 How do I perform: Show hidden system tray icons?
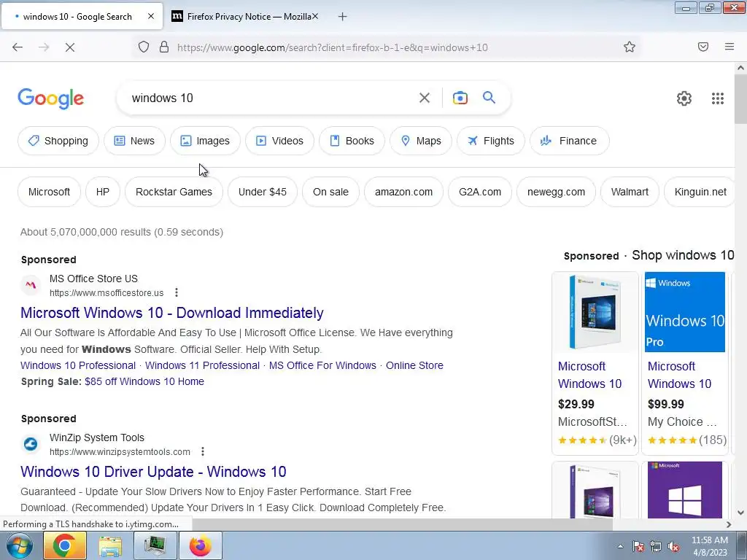(620, 546)
